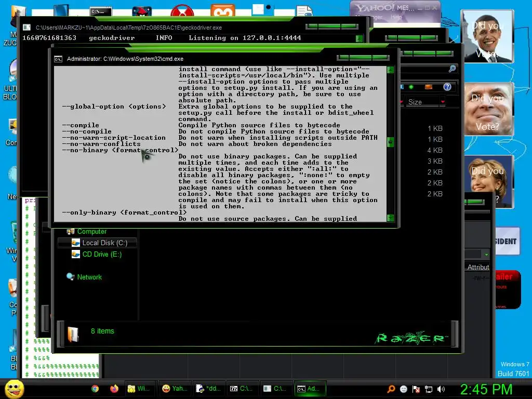Launch Google Chrome from the taskbar
532x399 pixels.
pyautogui.click(x=95, y=389)
